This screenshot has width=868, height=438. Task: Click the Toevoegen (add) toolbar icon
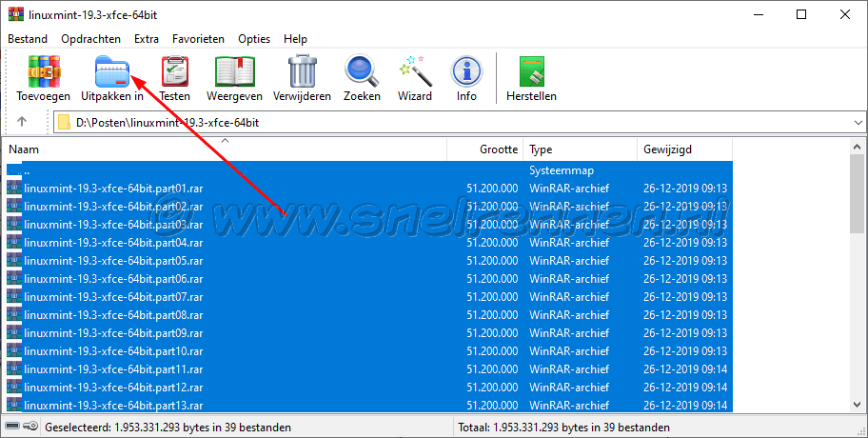44,71
